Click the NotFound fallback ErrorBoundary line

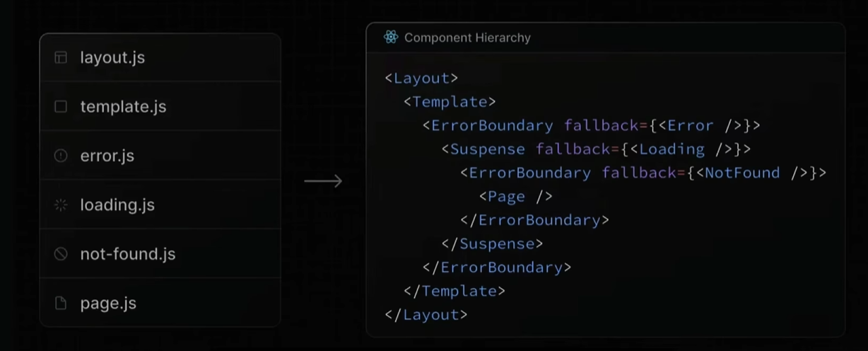click(643, 173)
